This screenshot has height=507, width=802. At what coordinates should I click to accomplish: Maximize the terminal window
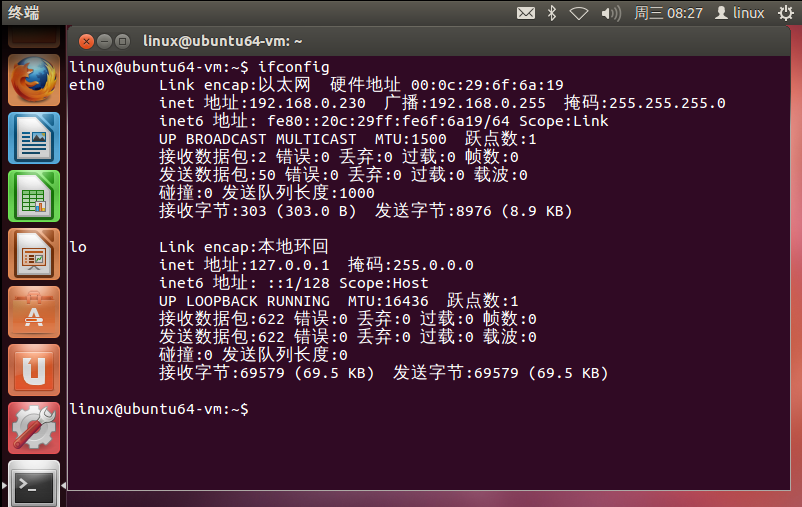(122, 41)
